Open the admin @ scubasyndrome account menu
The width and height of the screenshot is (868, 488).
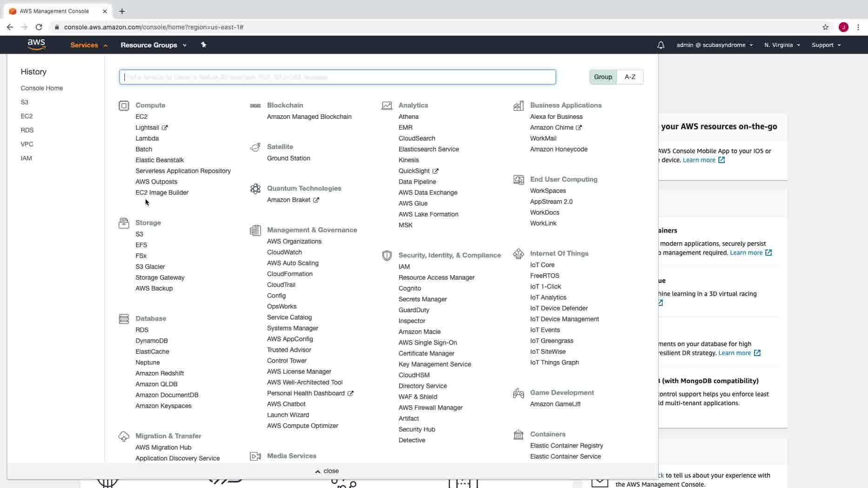point(714,45)
